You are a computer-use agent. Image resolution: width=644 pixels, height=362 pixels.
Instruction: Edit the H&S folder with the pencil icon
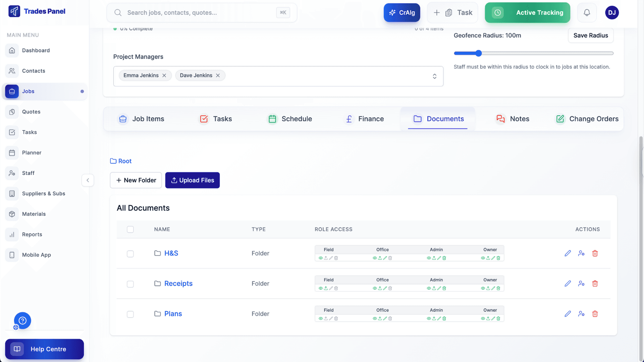tap(568, 253)
